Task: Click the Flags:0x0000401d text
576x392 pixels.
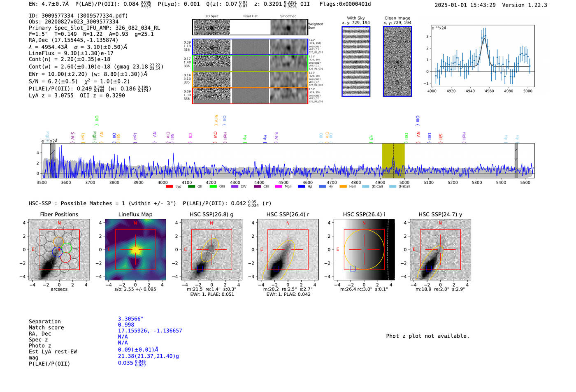Action: tap(345, 4)
